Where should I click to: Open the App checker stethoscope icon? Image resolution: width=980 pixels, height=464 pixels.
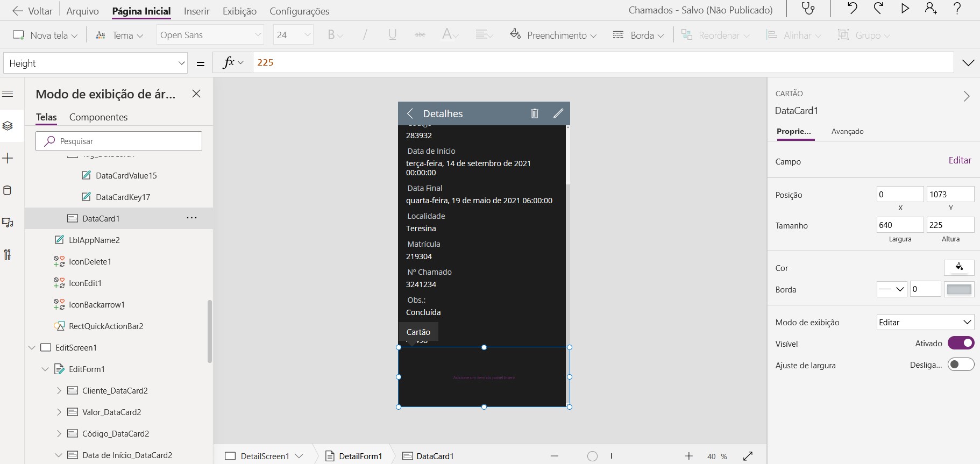(808, 9)
